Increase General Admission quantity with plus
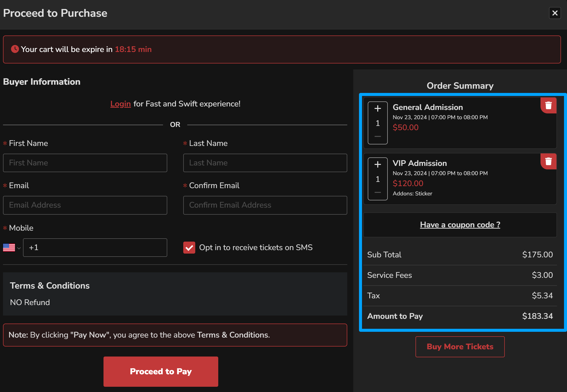The height and width of the screenshot is (392, 567). [377, 108]
